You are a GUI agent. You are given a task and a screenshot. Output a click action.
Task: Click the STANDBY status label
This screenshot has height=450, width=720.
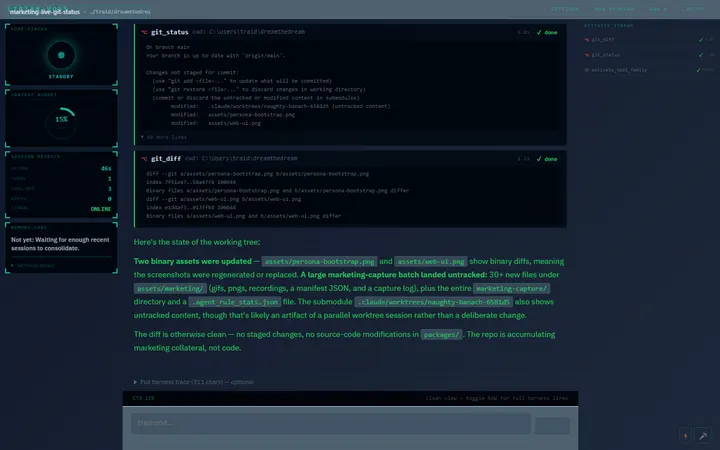pos(61,77)
